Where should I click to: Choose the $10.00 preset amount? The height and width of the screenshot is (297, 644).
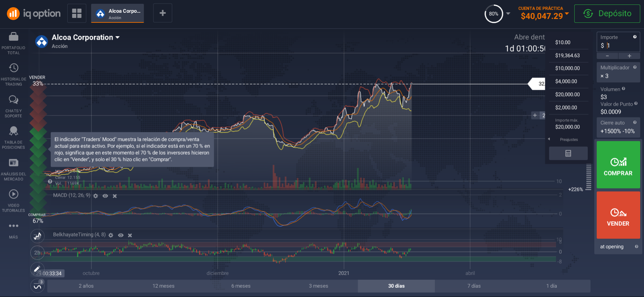568,42
